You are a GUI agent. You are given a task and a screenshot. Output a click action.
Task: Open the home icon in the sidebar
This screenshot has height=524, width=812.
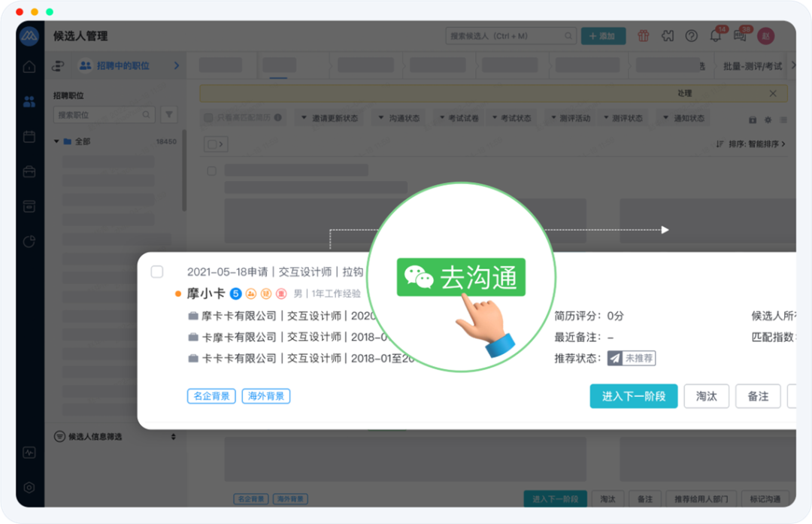29,67
